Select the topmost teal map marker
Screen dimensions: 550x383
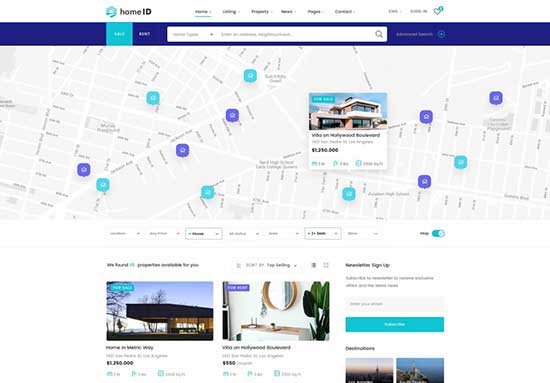click(x=250, y=76)
